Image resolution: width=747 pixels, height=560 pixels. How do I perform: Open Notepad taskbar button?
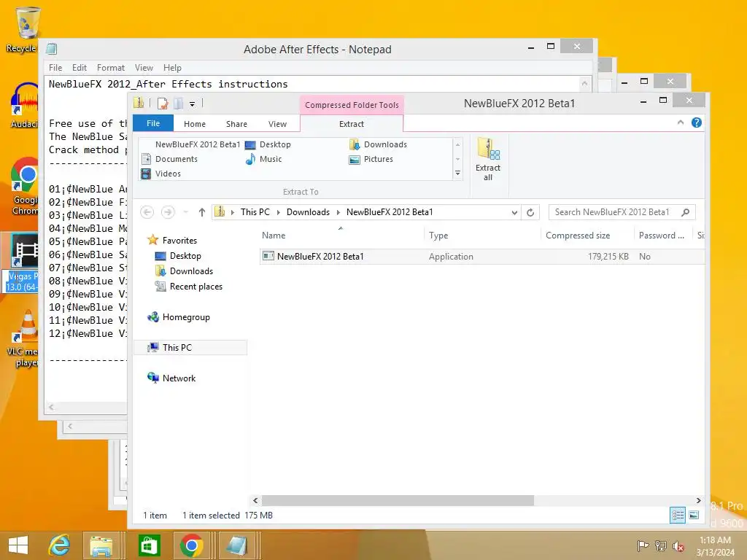pyautogui.click(x=236, y=545)
